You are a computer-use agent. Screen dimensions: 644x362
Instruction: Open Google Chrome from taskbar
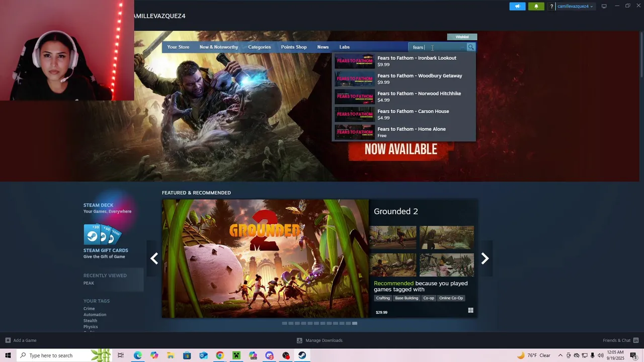220,355
